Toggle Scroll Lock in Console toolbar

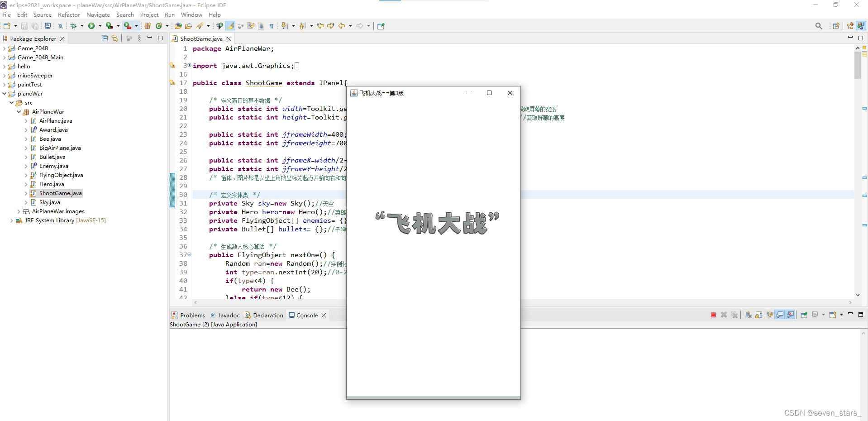coord(758,315)
